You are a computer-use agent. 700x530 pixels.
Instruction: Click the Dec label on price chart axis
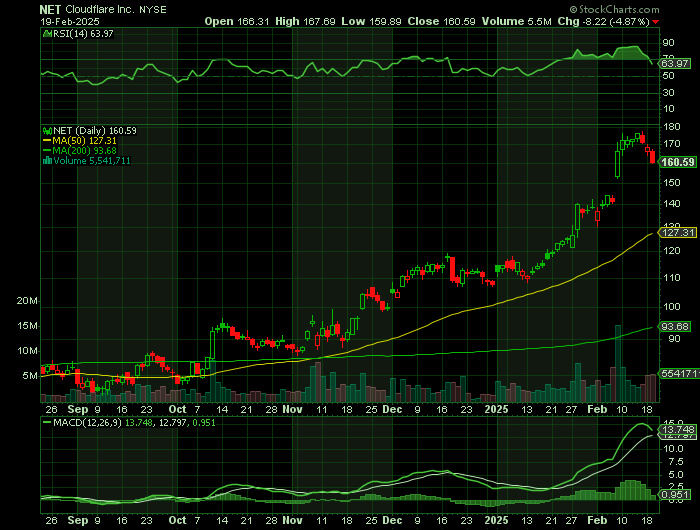(392, 409)
